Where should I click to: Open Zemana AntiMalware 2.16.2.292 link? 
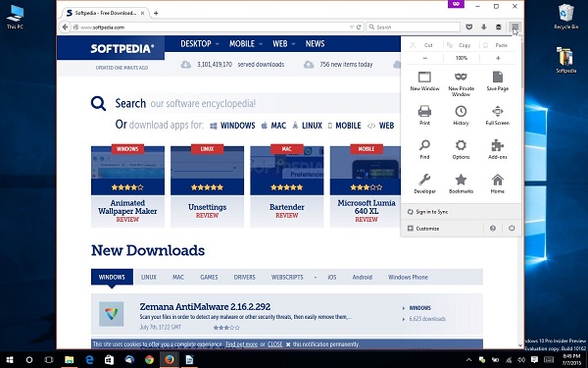pyautogui.click(x=205, y=307)
